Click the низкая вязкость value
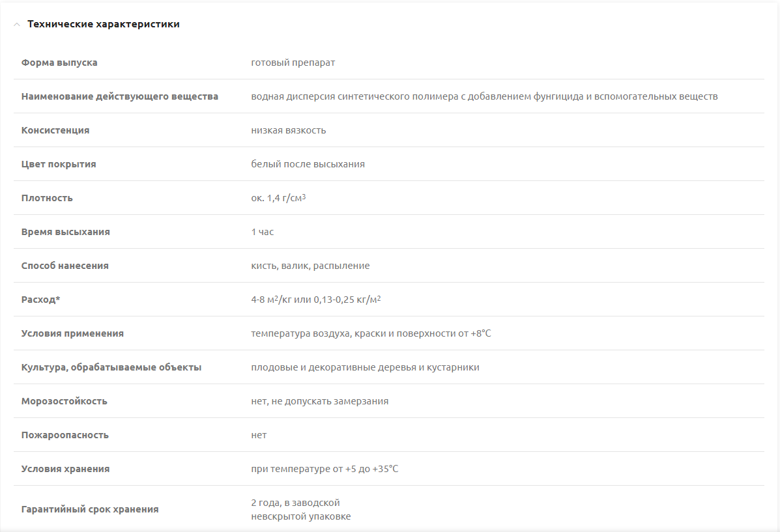The image size is (780, 532). point(288,130)
